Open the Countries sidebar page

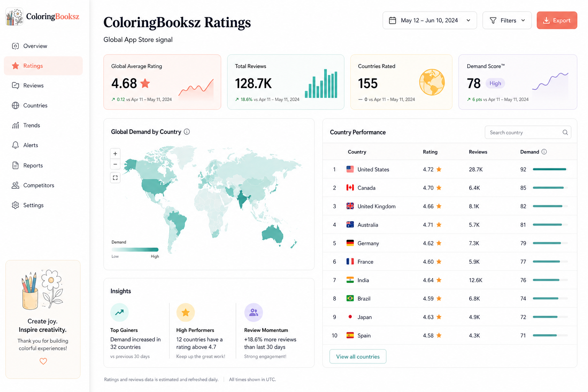[43, 106]
